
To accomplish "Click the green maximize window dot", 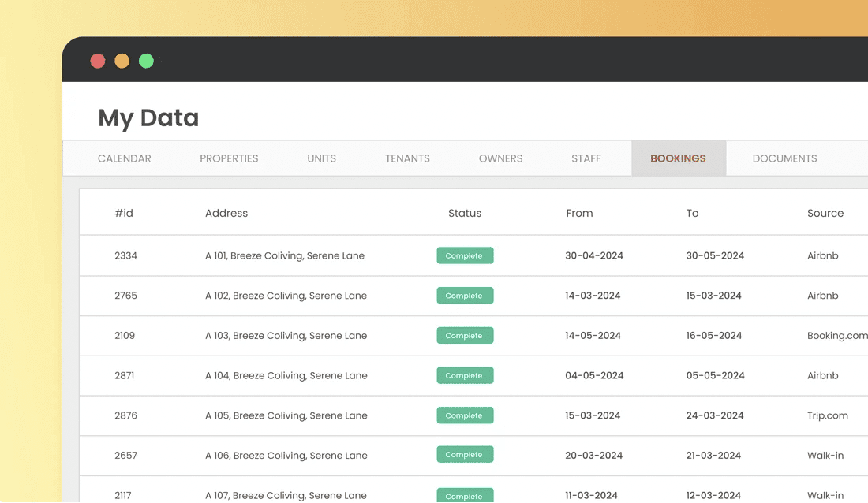I will 146,61.
